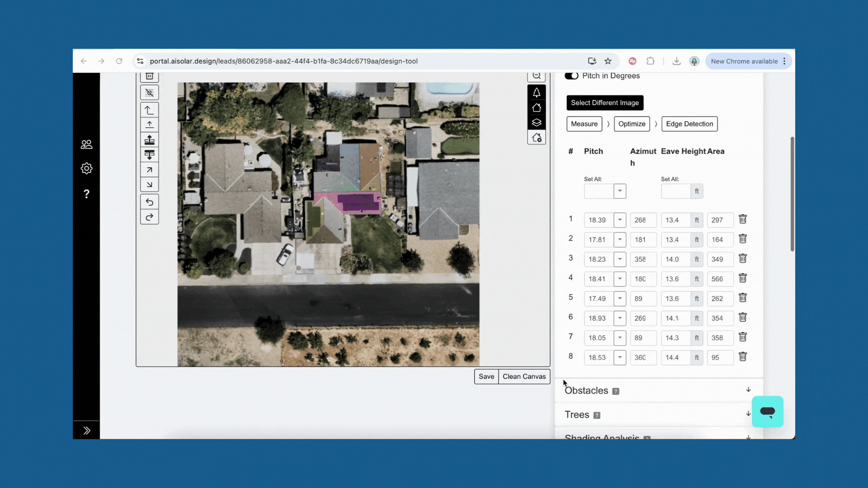The image size is (868, 488).
Task: Zoom out of the canvas
Action: (x=537, y=76)
